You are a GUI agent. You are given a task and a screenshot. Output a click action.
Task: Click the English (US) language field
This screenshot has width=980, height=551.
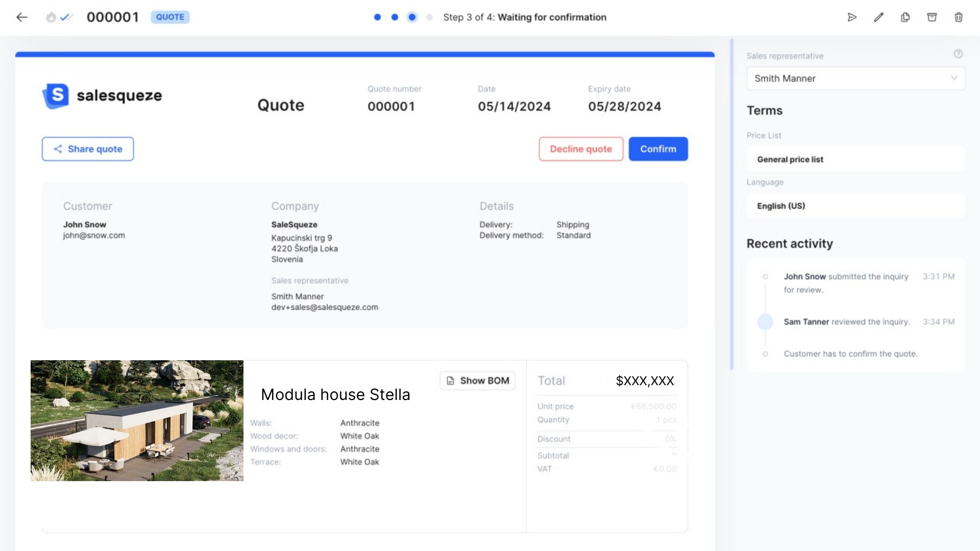855,206
